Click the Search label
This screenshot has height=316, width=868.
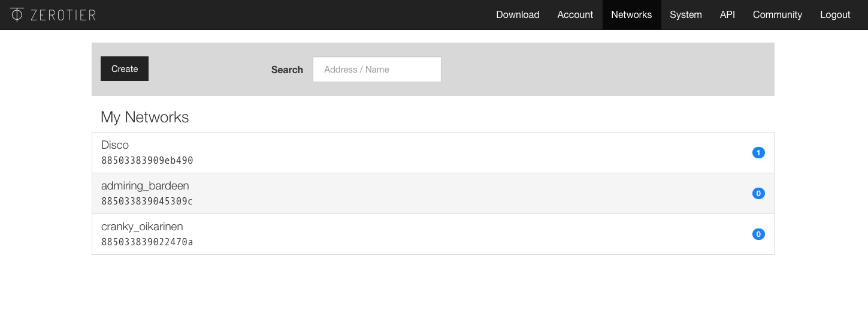pos(287,70)
